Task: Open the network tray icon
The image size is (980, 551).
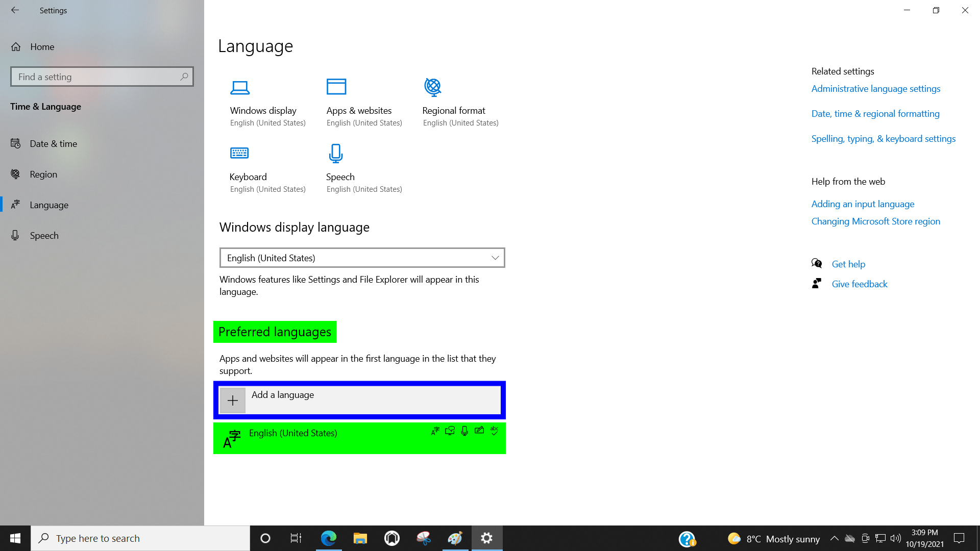Action: (880, 538)
